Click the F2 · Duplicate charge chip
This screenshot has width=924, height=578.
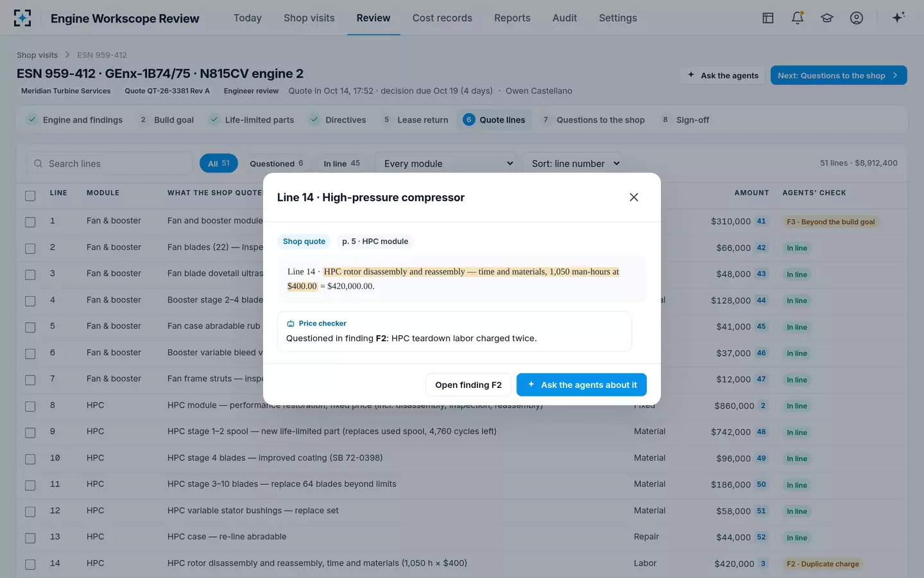tap(823, 564)
